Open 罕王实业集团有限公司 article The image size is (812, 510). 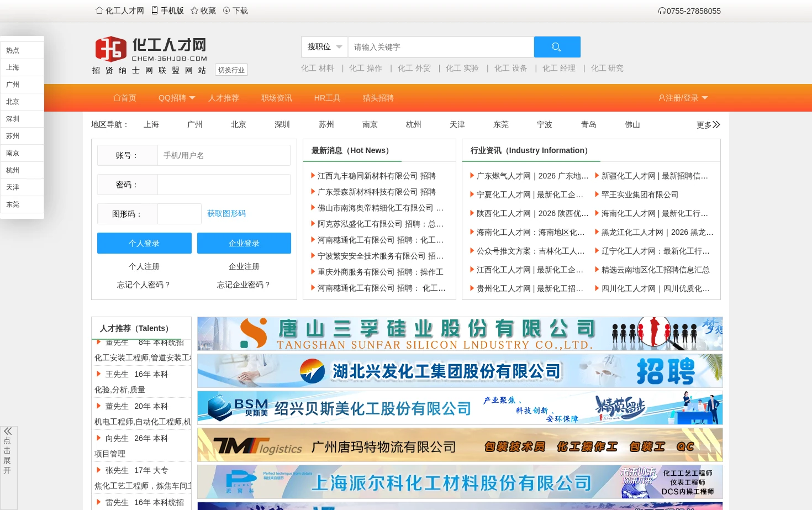click(640, 194)
